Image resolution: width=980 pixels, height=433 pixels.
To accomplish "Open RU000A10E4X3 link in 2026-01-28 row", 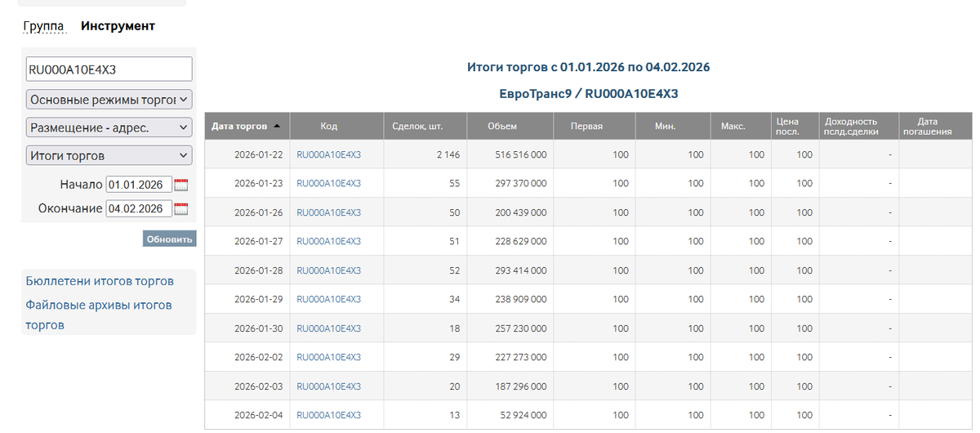I will click(x=328, y=270).
